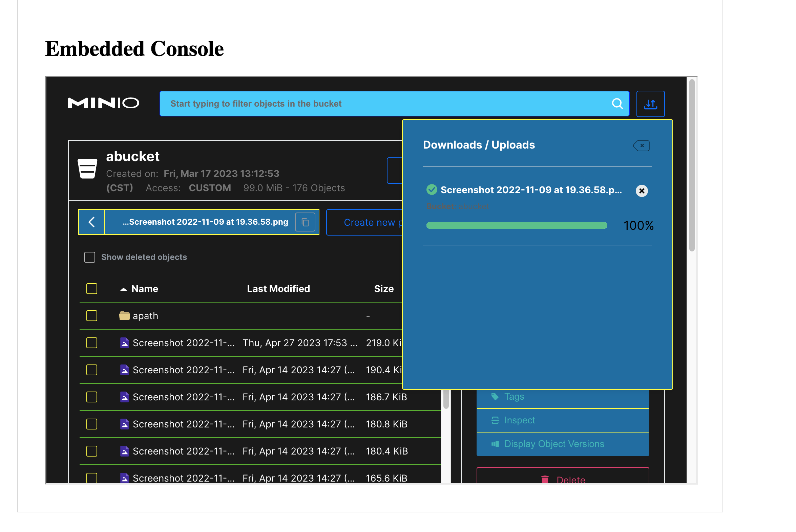Screen dimensions: 796x532
Task: Click the uploaded file name in Downloads panel
Action: [531, 190]
